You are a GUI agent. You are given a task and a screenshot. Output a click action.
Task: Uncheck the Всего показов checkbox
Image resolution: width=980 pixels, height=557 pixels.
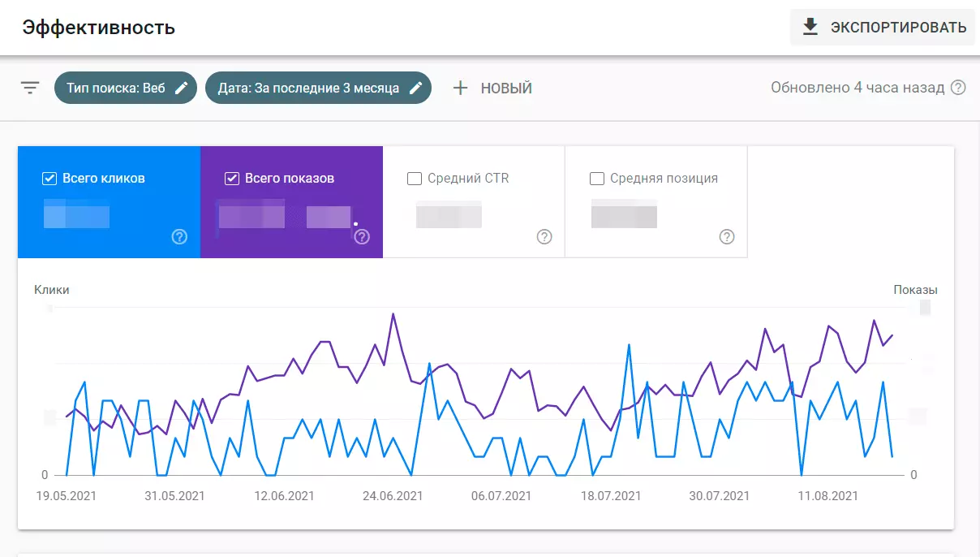tap(232, 179)
